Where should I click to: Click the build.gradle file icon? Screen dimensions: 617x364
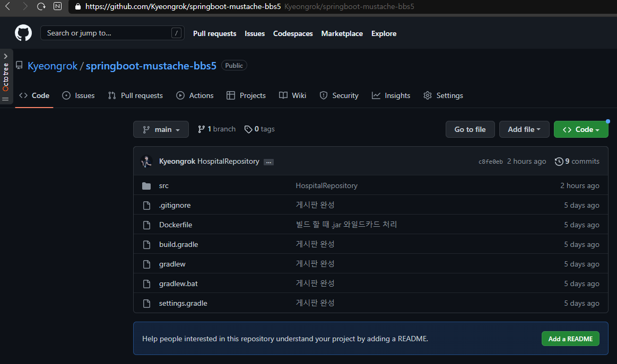[147, 244]
